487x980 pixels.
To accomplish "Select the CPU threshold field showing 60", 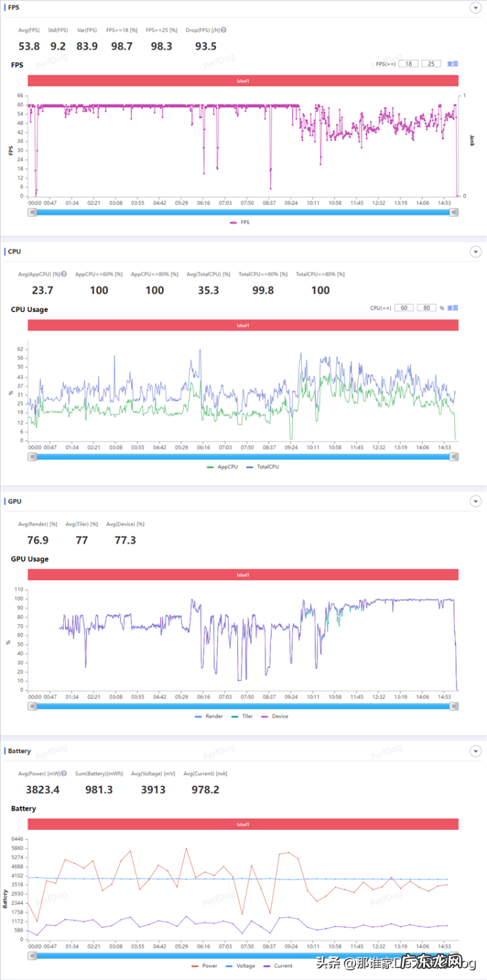I will coord(404,308).
